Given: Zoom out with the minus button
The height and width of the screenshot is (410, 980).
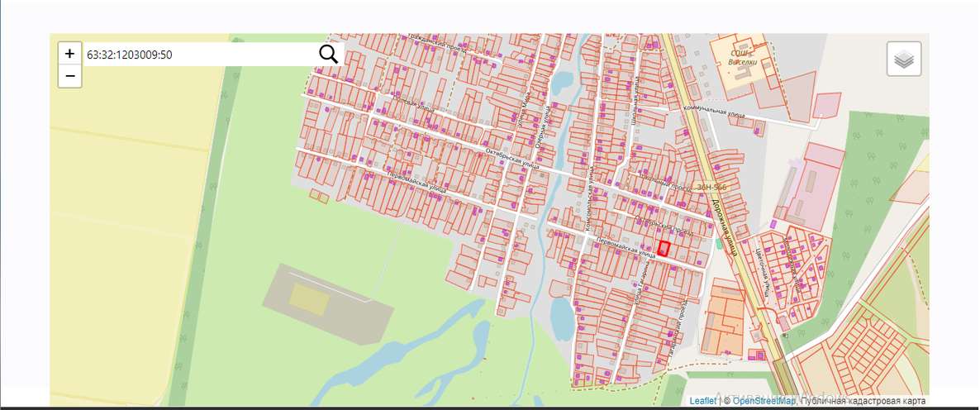Looking at the screenshot, I should [x=69, y=76].
